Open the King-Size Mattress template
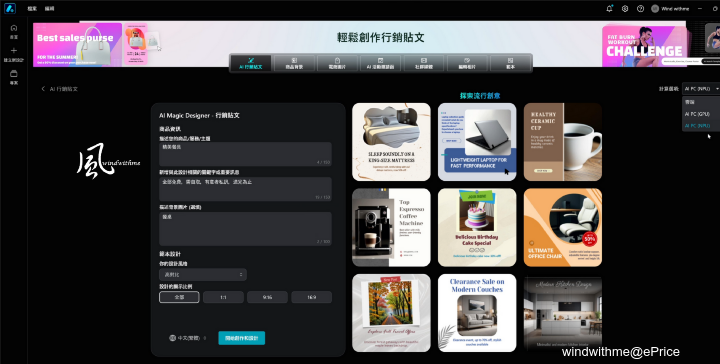 pyautogui.click(x=391, y=142)
